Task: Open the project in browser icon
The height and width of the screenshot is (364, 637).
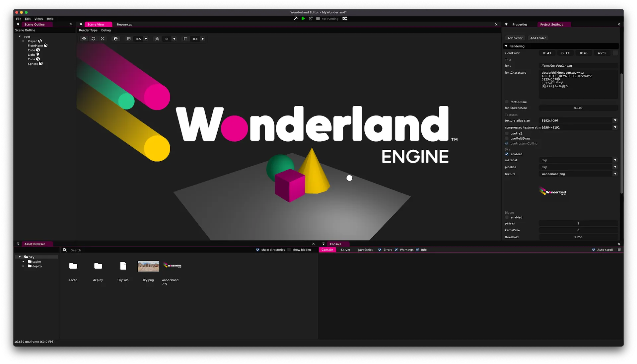Action: point(311,19)
